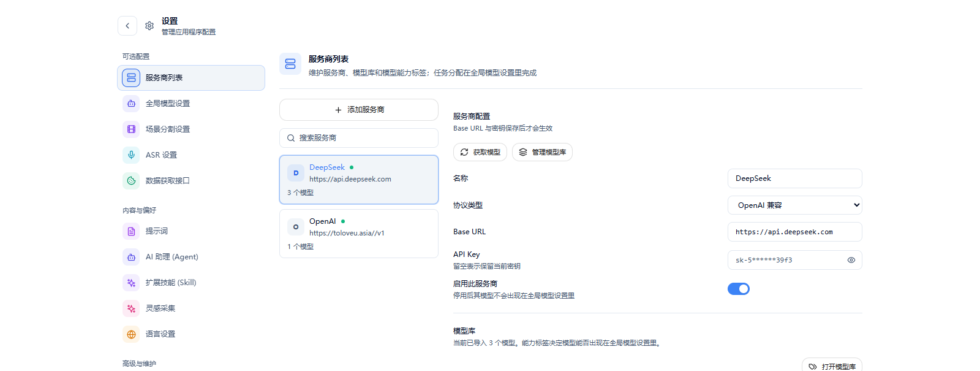Open 扩展技能 (Skill) in the sidebar
This screenshot has width=980, height=371.
191,283
